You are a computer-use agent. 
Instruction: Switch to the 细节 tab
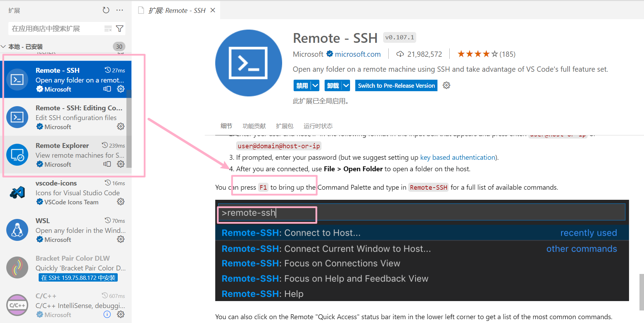point(226,126)
